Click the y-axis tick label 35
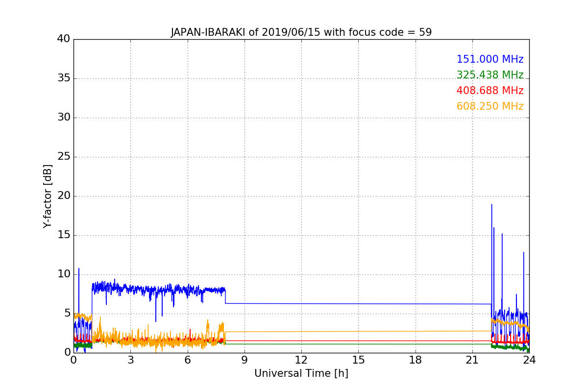Viewport: 588px width, 392px height. coord(64,78)
